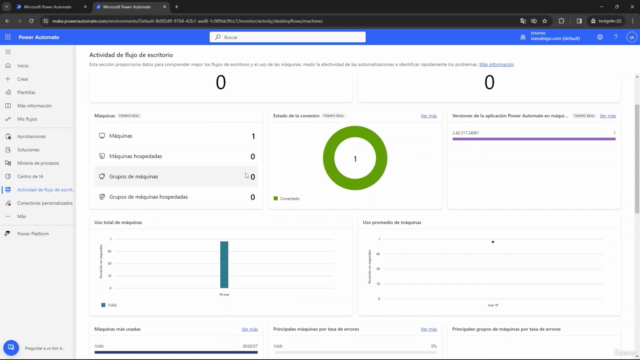Screen dimensions: 640x360
Task: Click Ver más in Estado de la conexión
Action: (x=429, y=116)
